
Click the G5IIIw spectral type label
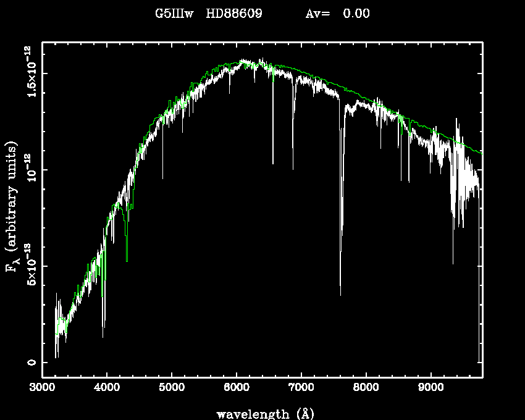pyautogui.click(x=174, y=14)
